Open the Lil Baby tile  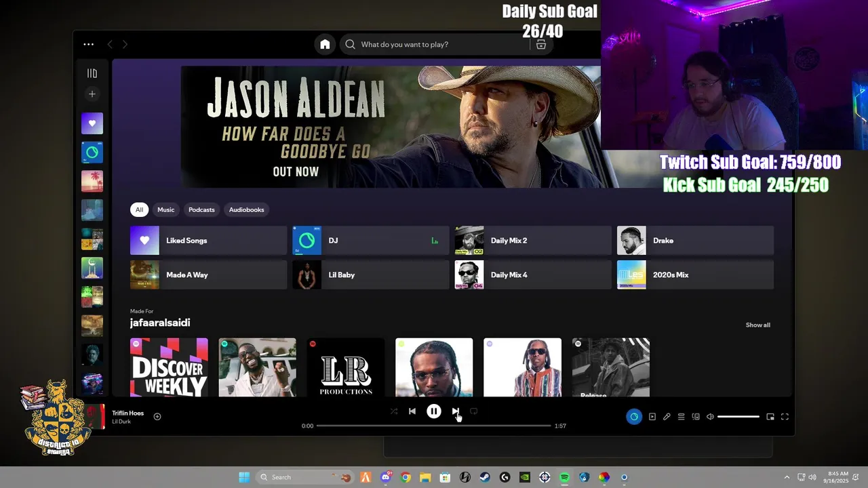pos(370,274)
